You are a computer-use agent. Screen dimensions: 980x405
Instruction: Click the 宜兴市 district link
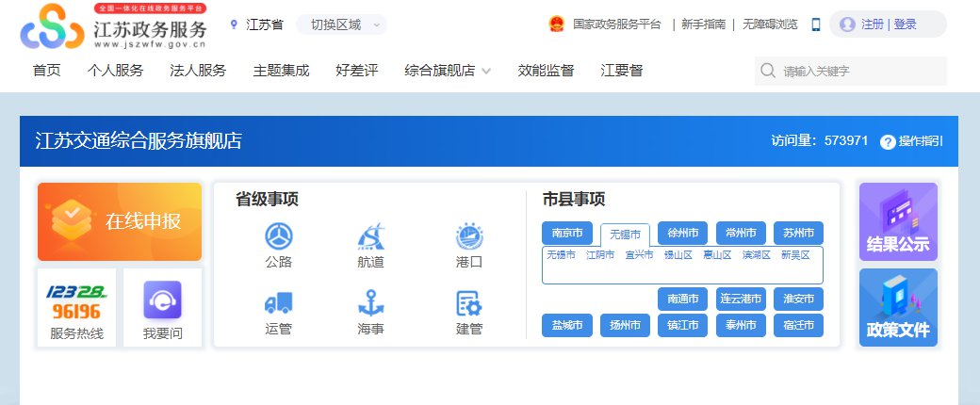pyautogui.click(x=640, y=255)
